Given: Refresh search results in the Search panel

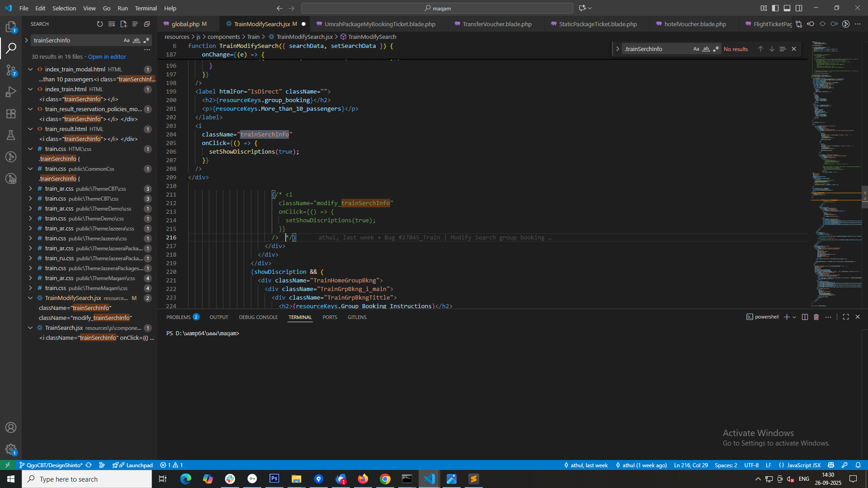Looking at the screenshot, I should 100,24.
